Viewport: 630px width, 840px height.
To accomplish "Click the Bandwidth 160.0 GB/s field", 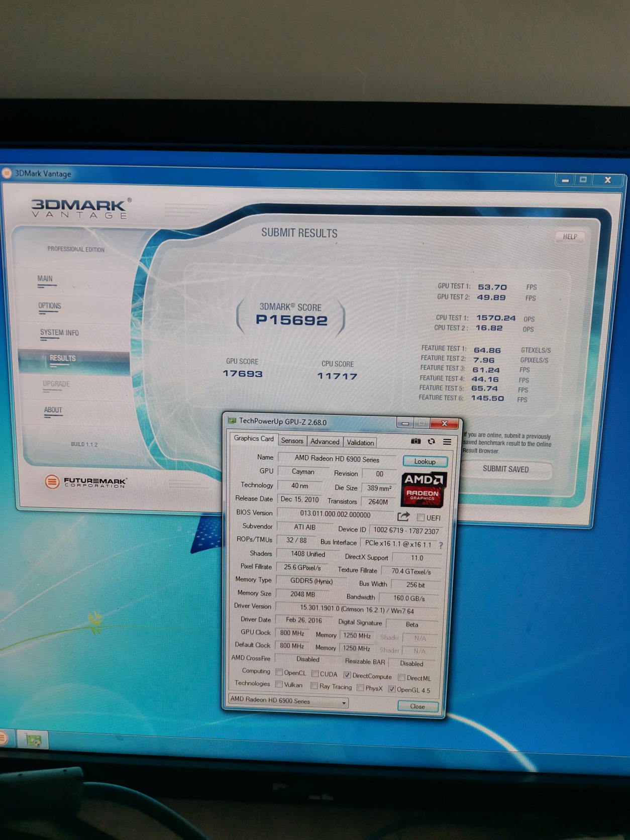I will tap(409, 598).
